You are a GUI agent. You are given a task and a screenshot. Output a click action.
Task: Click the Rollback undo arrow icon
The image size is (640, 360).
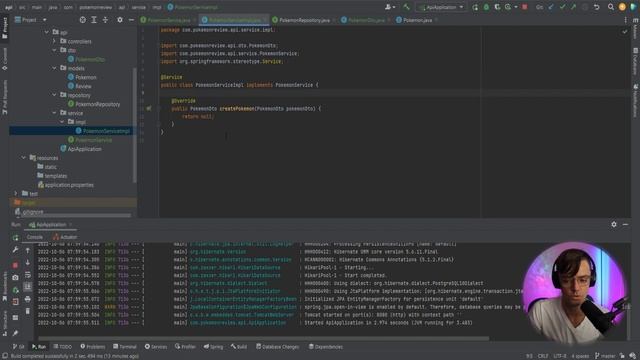pyautogui.click(x=596, y=7)
